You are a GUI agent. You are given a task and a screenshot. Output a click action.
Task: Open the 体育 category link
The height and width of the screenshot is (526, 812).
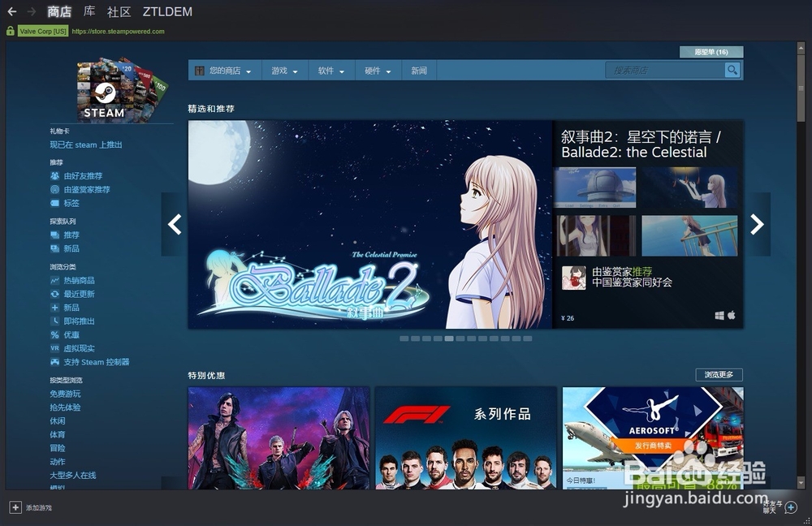point(58,434)
